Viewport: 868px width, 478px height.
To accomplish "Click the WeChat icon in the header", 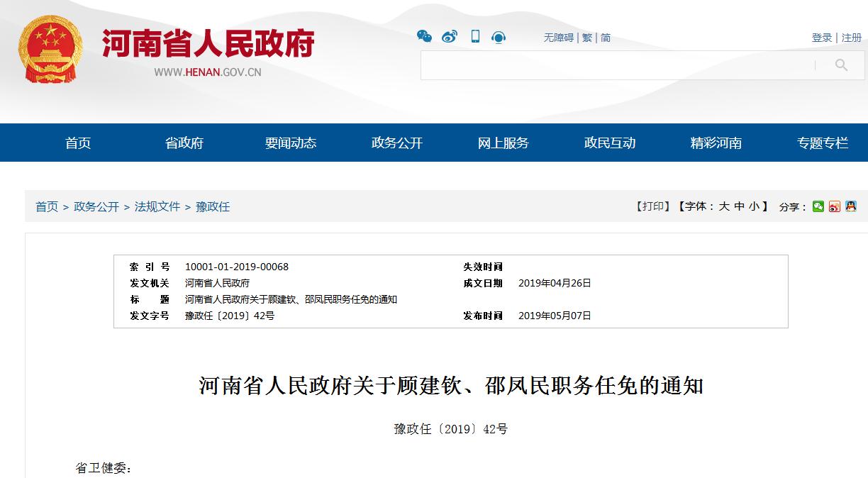I will click(x=424, y=37).
